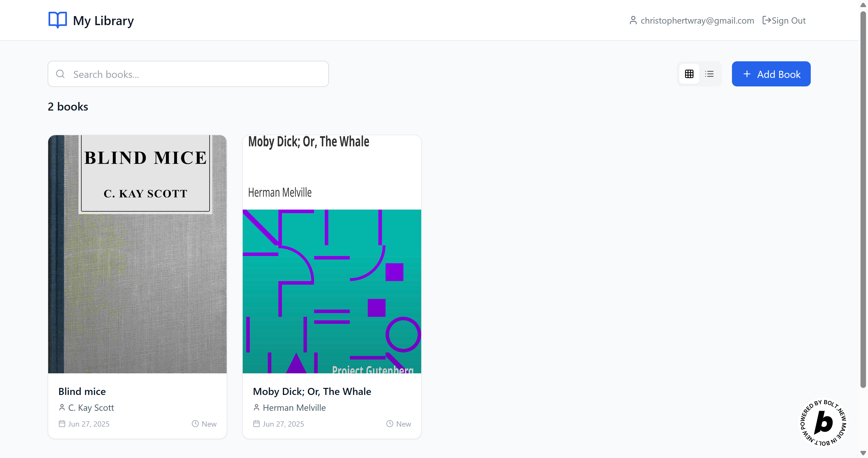This screenshot has height=458, width=868.
Task: Click the Blind mice book title
Action: [x=82, y=391]
